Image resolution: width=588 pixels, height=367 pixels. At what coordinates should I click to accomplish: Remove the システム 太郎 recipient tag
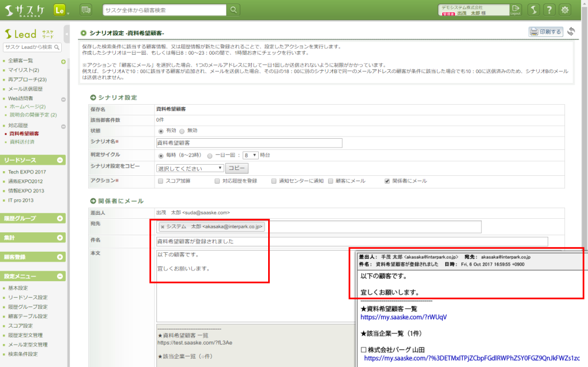click(162, 226)
